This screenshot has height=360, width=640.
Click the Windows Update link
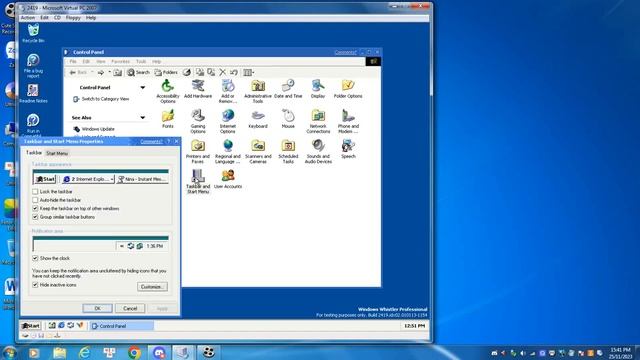[x=98, y=129]
